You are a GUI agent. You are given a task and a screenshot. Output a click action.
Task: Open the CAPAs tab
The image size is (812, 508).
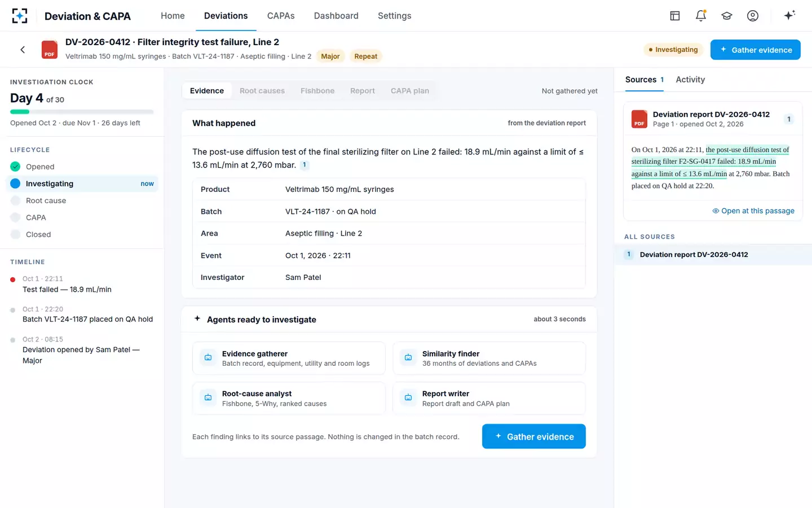[281, 16]
